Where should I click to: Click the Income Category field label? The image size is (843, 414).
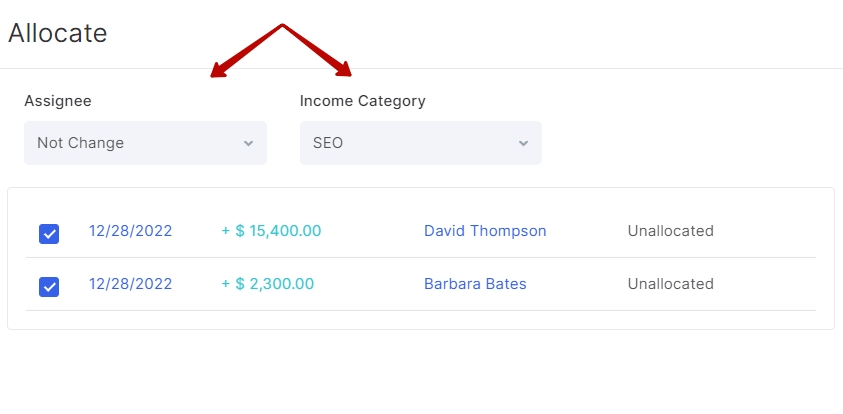coord(362,101)
